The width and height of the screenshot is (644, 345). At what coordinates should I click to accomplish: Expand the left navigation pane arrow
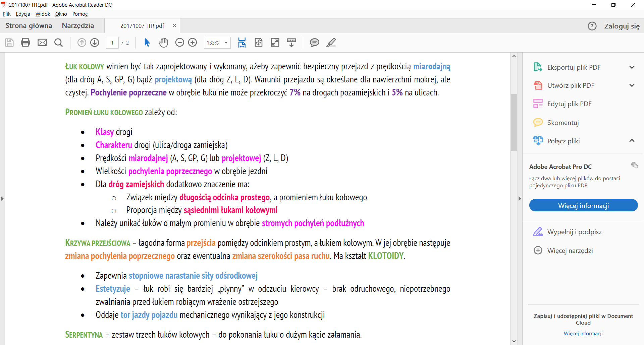coord(2,199)
